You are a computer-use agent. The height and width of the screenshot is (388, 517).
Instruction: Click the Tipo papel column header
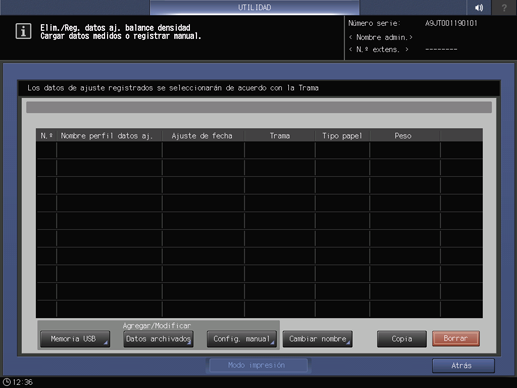pos(342,136)
